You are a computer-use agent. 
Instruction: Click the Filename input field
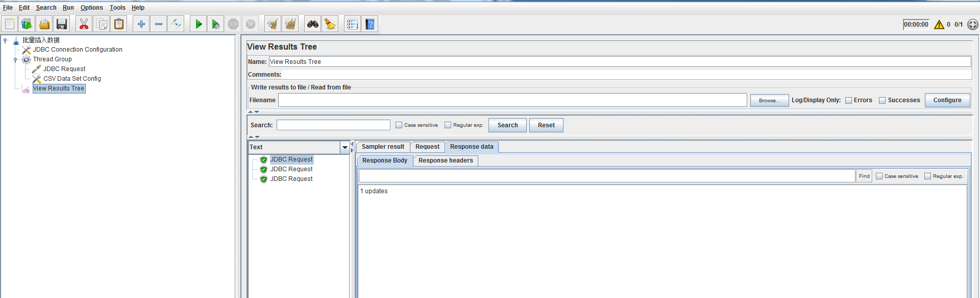[512, 100]
